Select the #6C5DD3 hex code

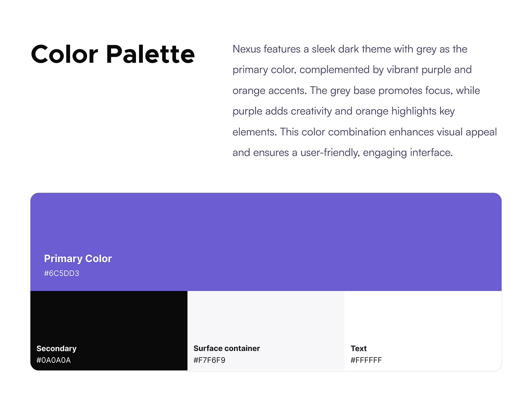[62, 273]
